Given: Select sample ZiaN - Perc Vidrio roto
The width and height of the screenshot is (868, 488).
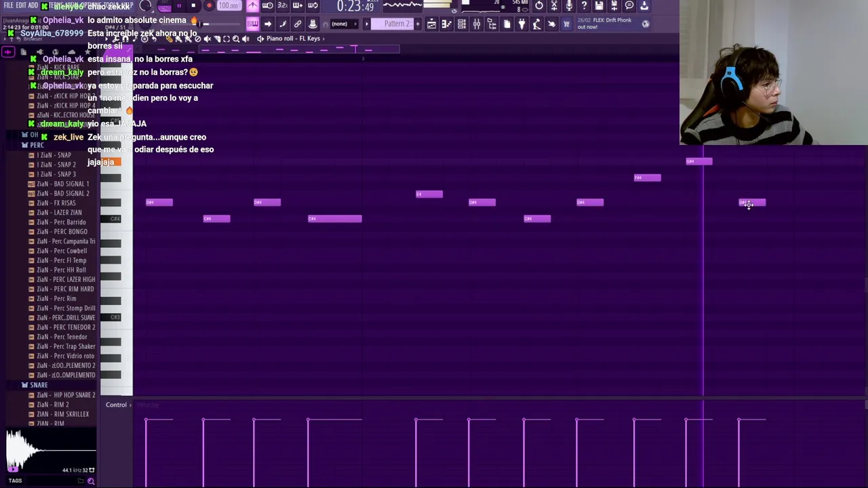Looking at the screenshot, I should [x=65, y=356].
